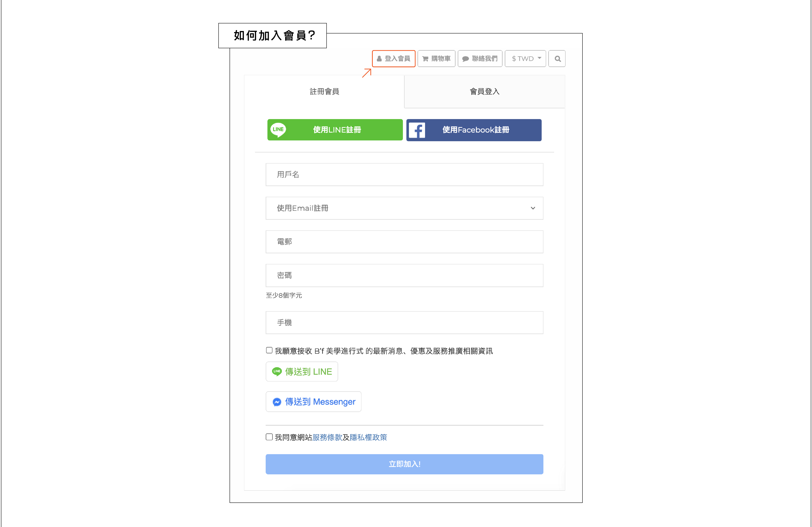Select the 註冊會員 tab
Screen dimensions: 812x527
click(324, 91)
